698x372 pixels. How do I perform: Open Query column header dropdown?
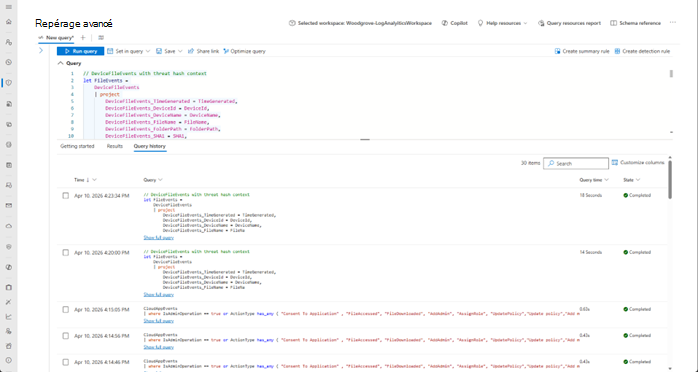[x=153, y=180]
